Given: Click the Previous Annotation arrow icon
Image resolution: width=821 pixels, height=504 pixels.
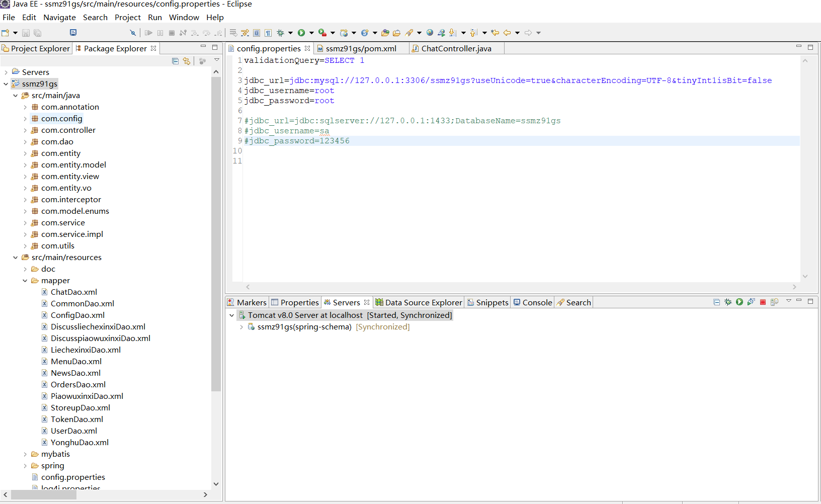Looking at the screenshot, I should (473, 33).
